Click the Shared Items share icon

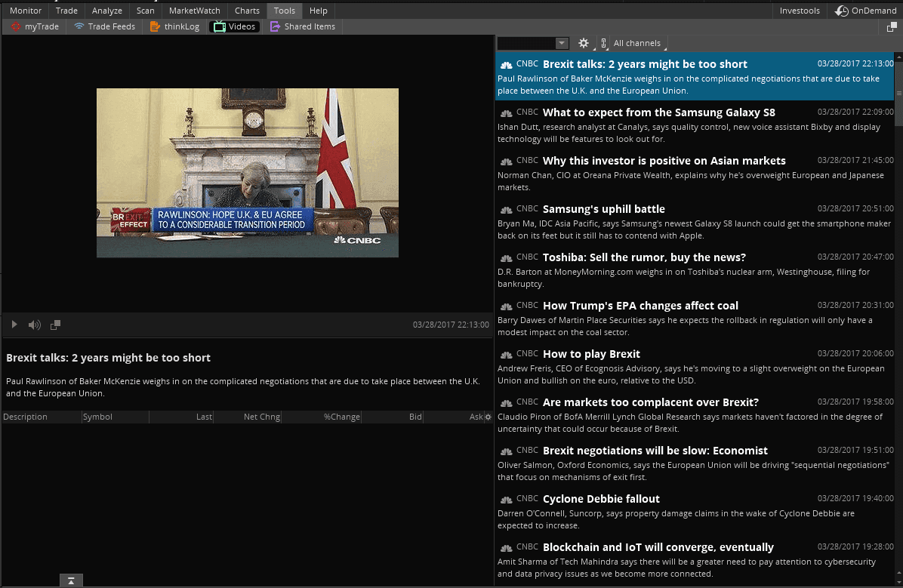click(x=275, y=26)
